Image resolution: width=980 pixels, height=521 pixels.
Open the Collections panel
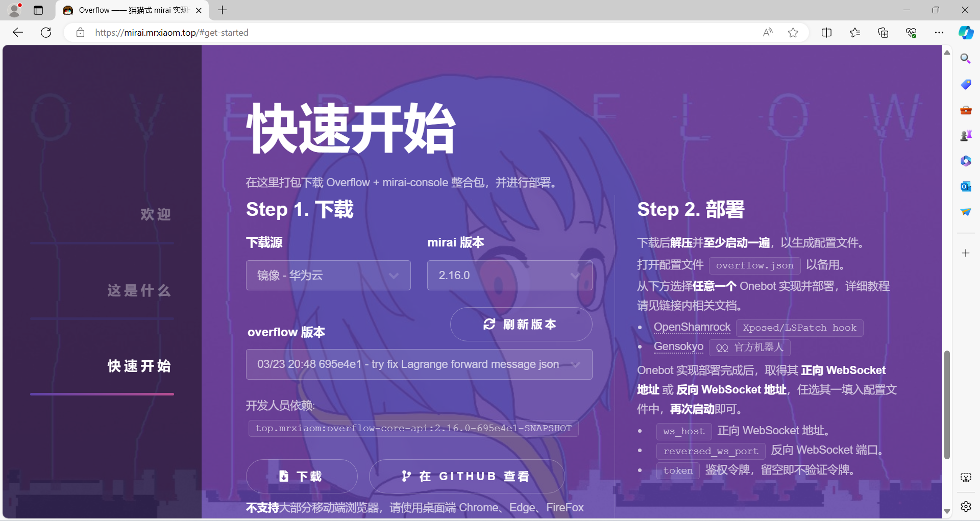(883, 32)
